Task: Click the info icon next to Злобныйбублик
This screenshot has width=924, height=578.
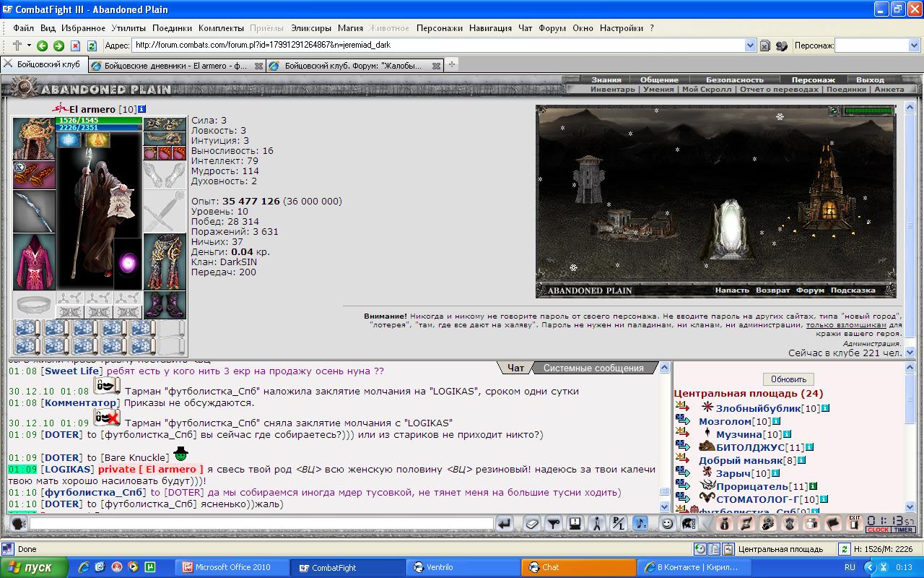Action: pos(825,408)
